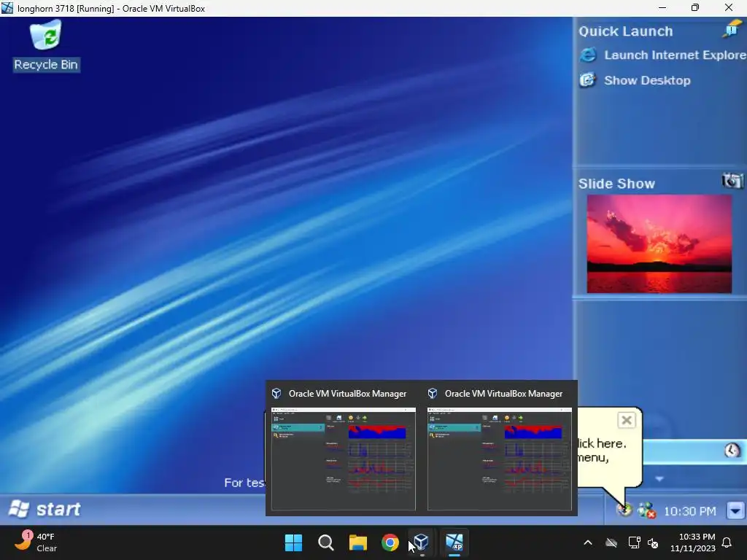Click the 10:30 PM guest clock
The image size is (747, 560).
[690, 511]
